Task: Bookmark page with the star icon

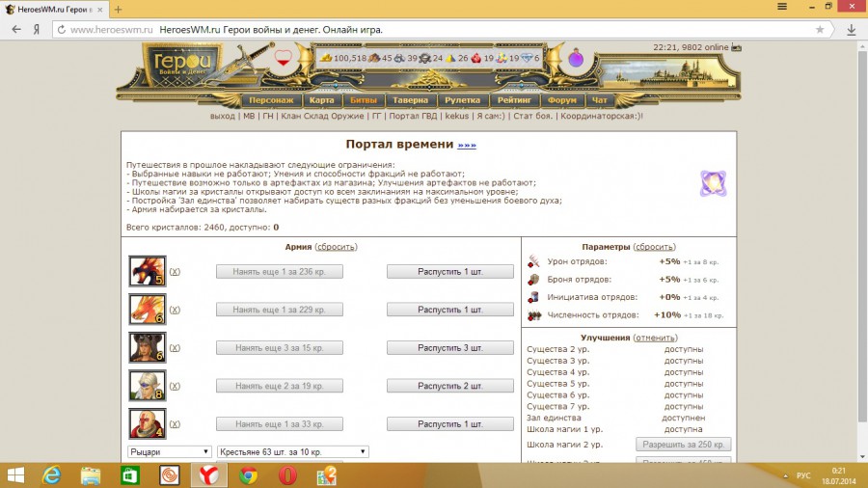Action: (820, 30)
